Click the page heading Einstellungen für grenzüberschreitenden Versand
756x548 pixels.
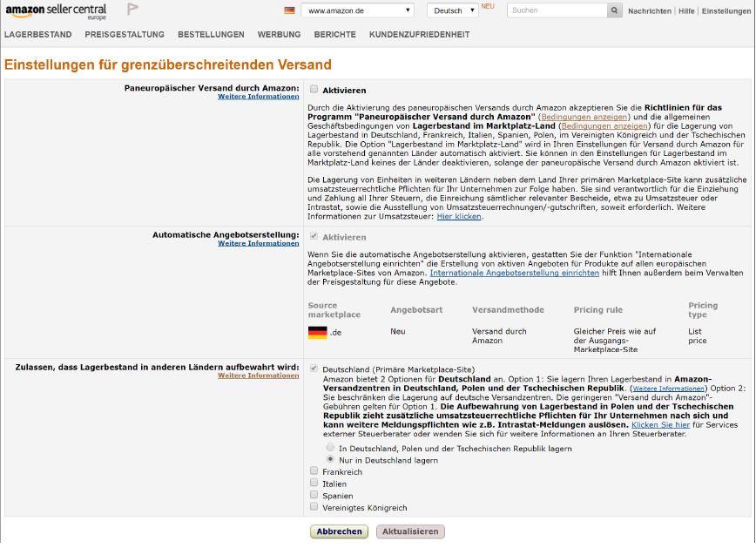tap(168, 64)
